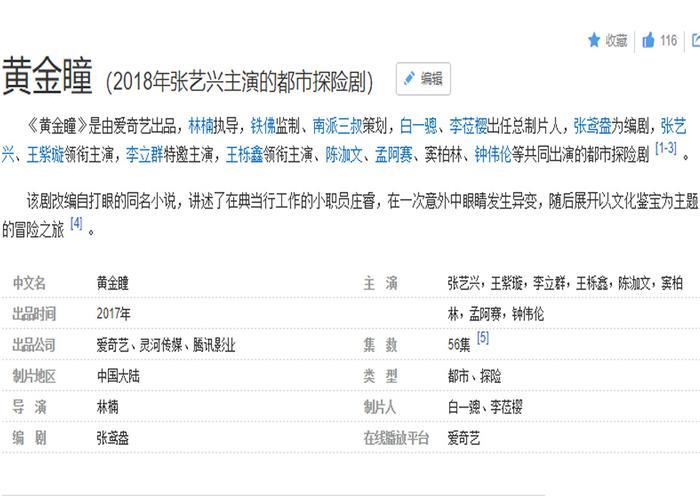Click citation reference [5] beside 56集
The image size is (700, 496).
pos(483,338)
